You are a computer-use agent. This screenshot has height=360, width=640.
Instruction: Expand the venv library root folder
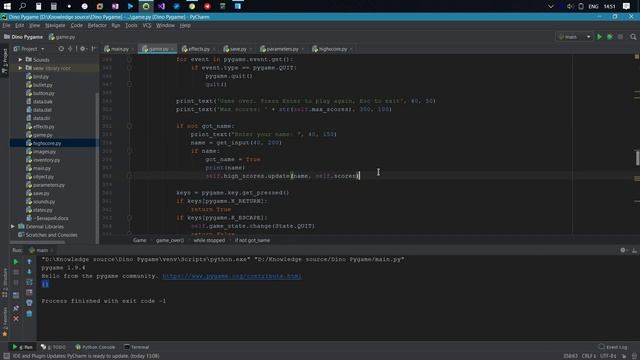click(x=20, y=68)
